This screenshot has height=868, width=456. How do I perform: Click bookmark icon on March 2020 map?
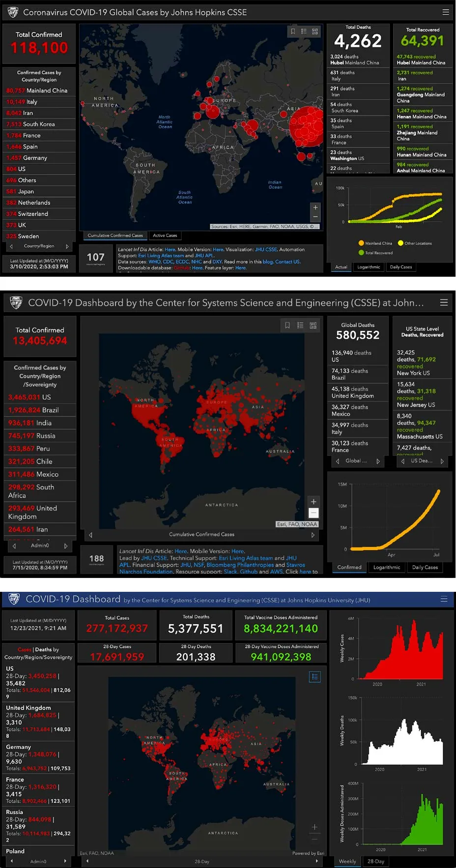pos(293,31)
